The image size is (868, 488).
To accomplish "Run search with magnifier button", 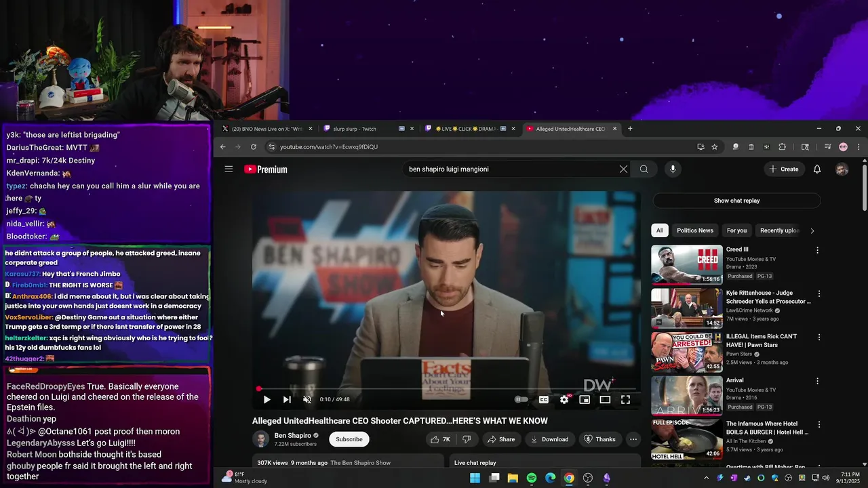I will (x=644, y=169).
